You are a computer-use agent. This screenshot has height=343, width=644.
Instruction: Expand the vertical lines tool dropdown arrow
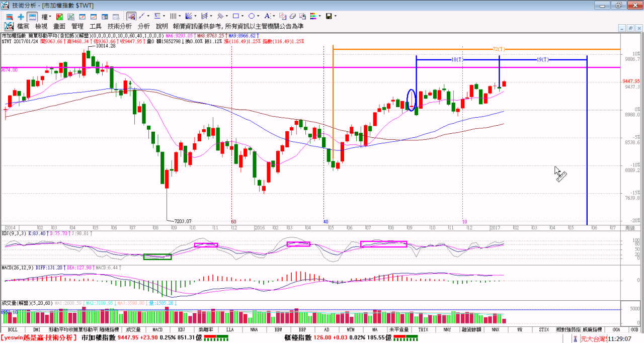pyautogui.click(x=180, y=17)
